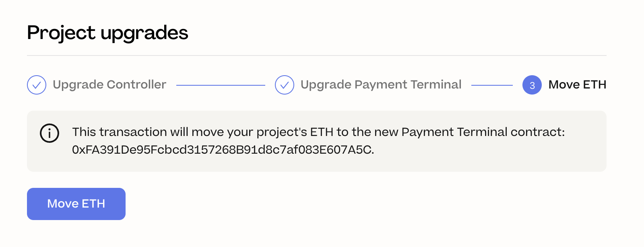Click the checkmark icon beside Upgrade Payment Terminal

tap(285, 85)
